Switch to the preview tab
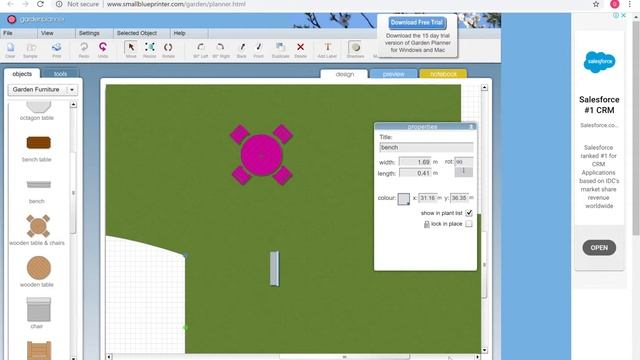Viewport: 640px width, 360px height. coord(393,74)
